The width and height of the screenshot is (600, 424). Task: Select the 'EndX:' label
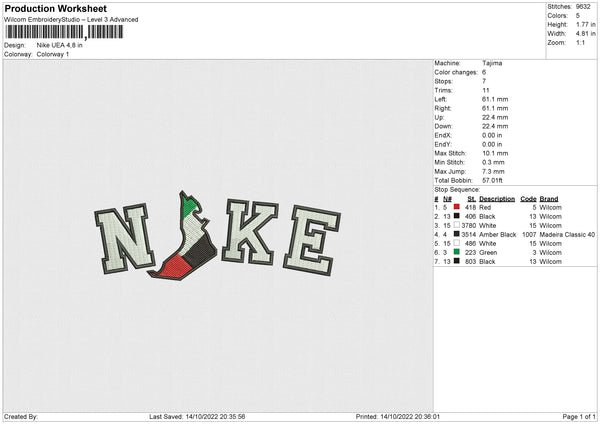point(443,135)
